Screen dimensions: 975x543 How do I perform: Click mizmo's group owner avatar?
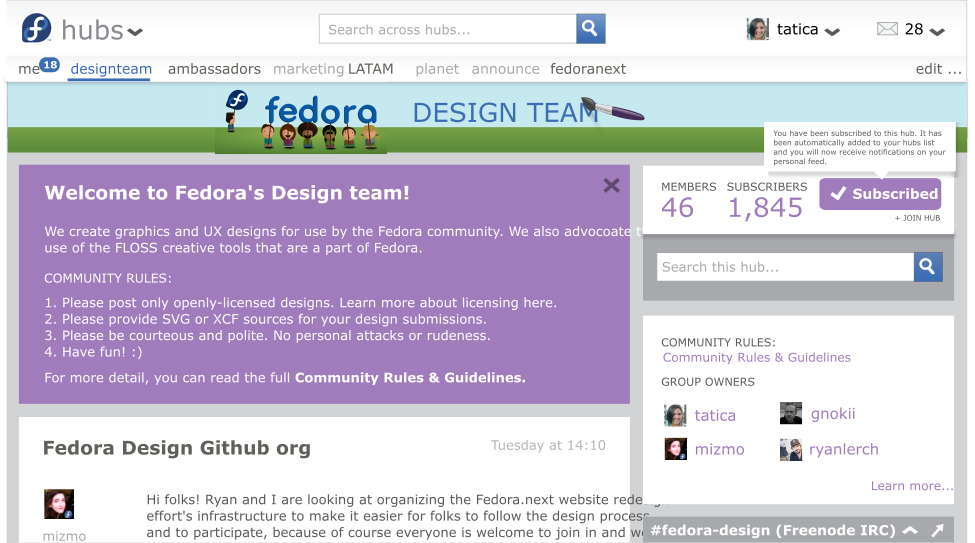675,449
